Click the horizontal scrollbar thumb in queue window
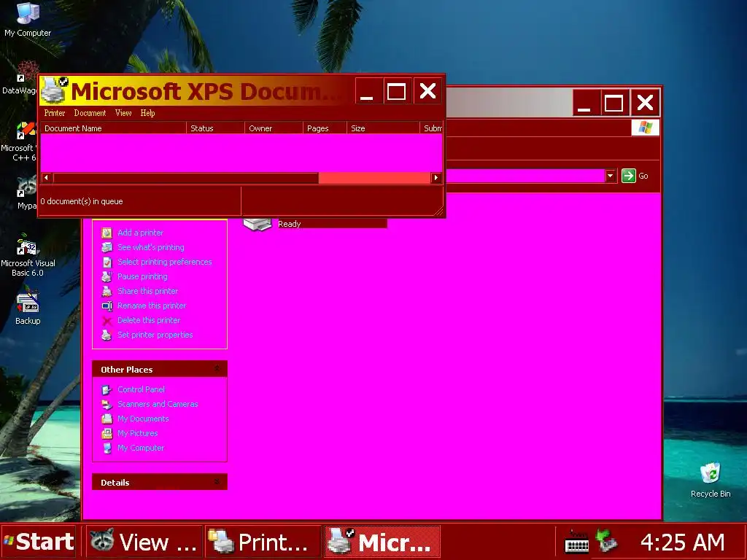This screenshot has height=560, width=747. pyautogui.click(x=186, y=178)
